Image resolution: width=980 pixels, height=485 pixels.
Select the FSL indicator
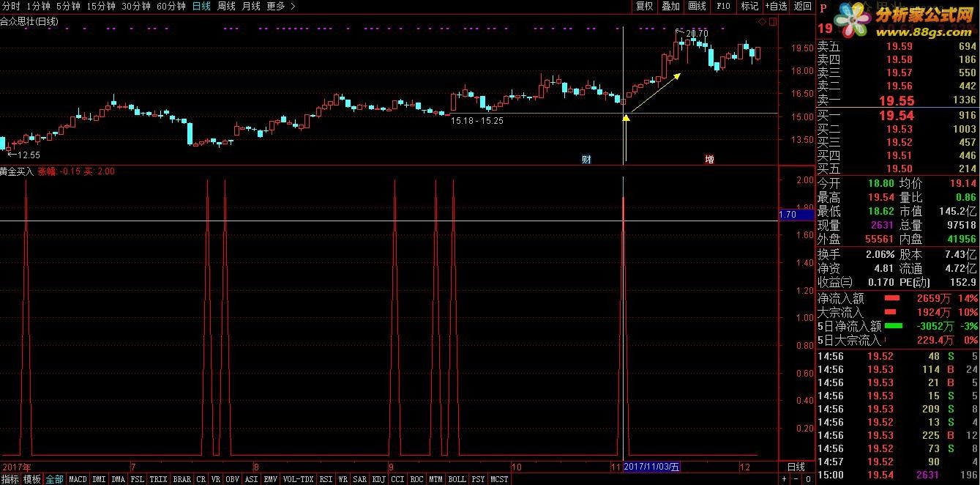point(137,479)
